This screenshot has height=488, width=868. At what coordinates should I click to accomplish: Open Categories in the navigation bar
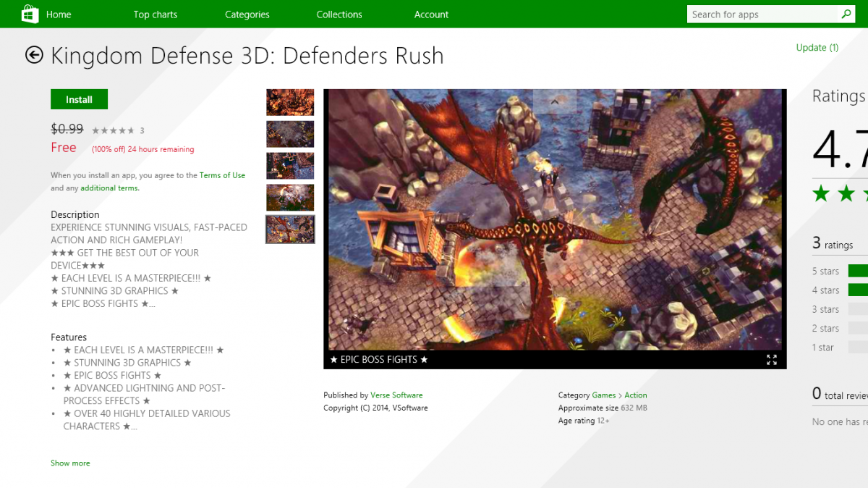[x=247, y=14]
